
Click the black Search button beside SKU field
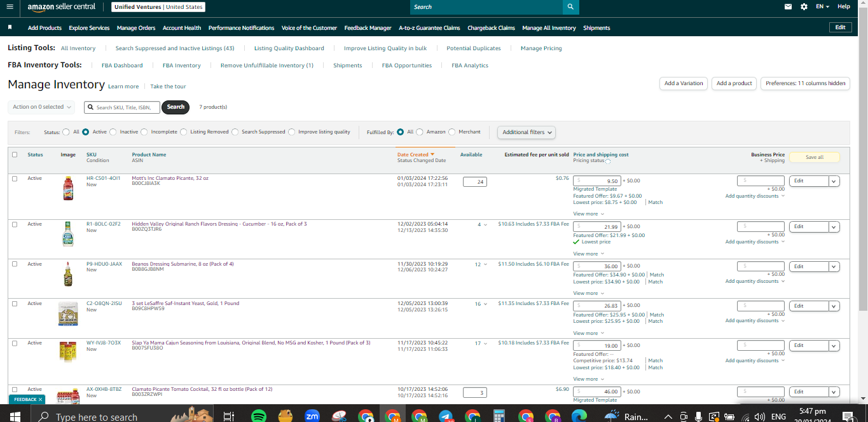(176, 107)
